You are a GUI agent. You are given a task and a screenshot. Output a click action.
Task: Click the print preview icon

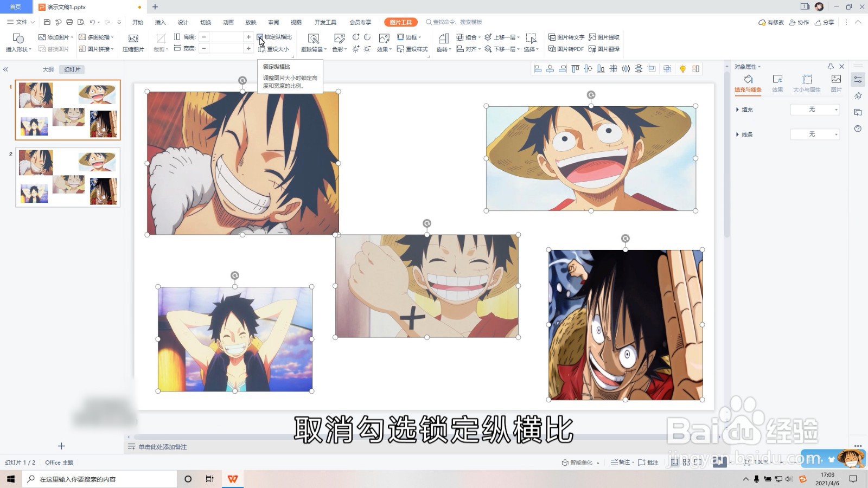tap(81, 22)
